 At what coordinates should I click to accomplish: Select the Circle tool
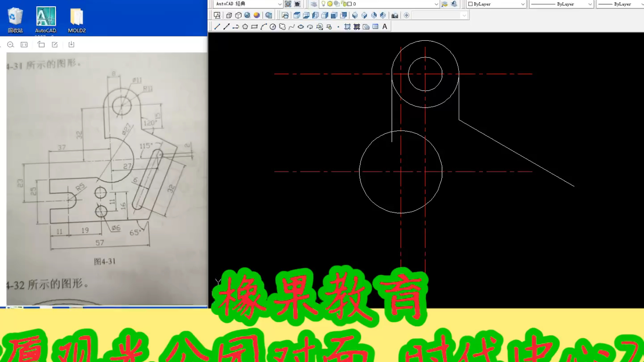273,27
